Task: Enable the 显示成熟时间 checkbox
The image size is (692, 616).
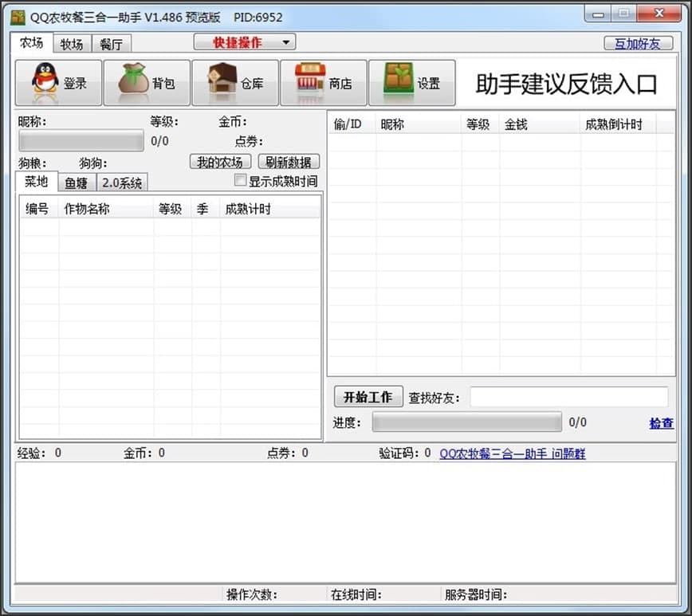Action: click(241, 180)
